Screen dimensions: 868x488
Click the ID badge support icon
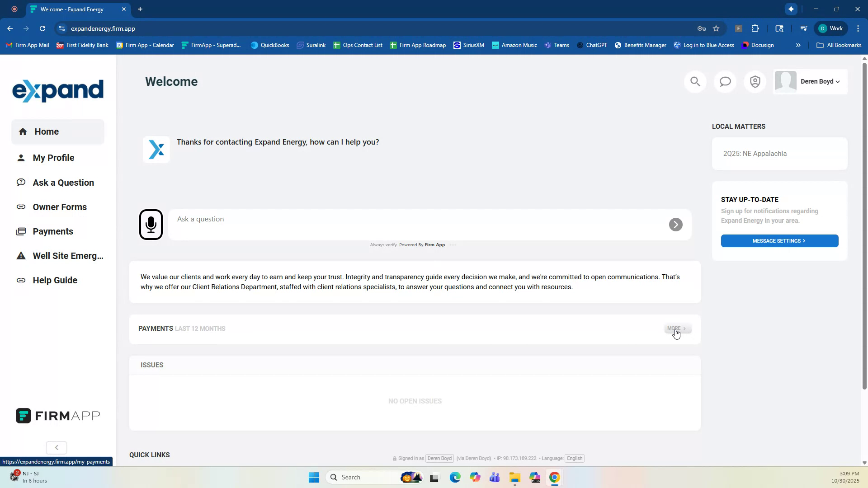(x=755, y=81)
